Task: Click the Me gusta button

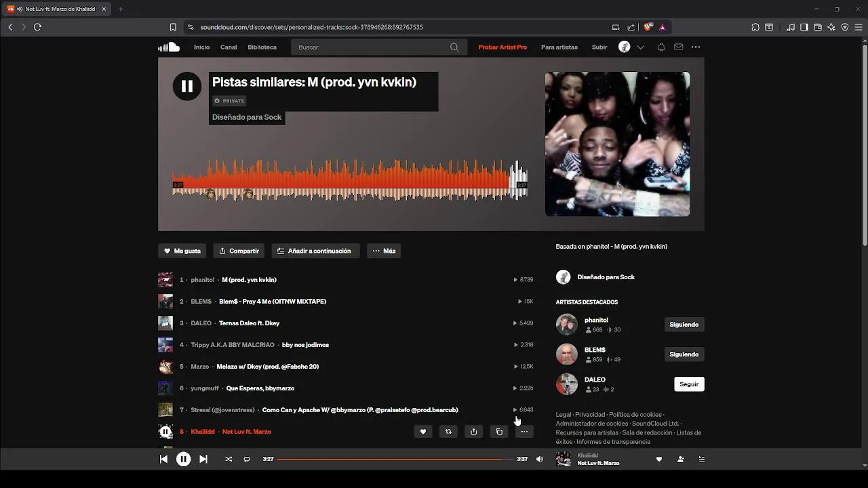Action: [x=182, y=251]
